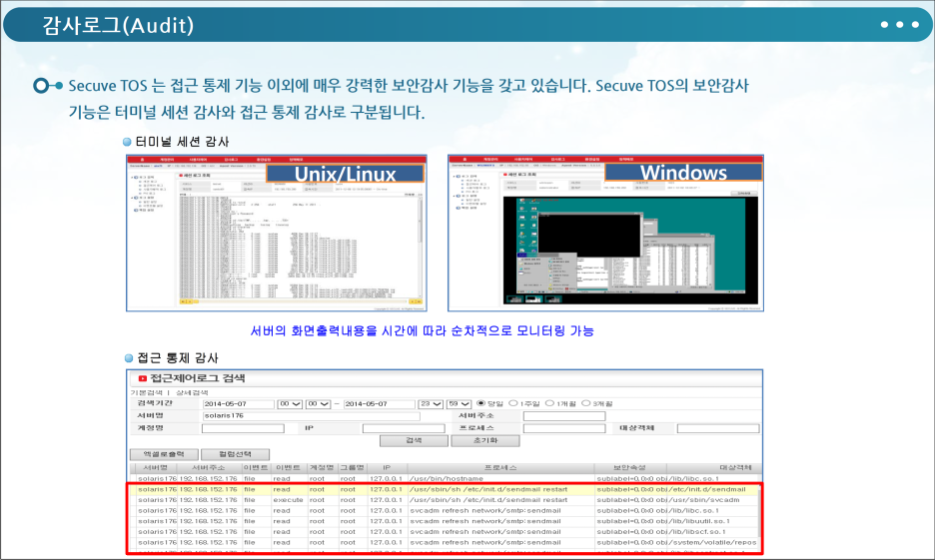This screenshot has width=935, height=560.
Task: Open the end minute dropdown showing 59
Action: point(459,404)
